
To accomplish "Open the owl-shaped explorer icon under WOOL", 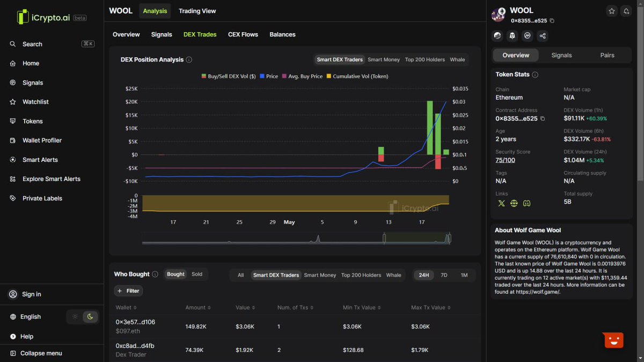I will (x=513, y=36).
